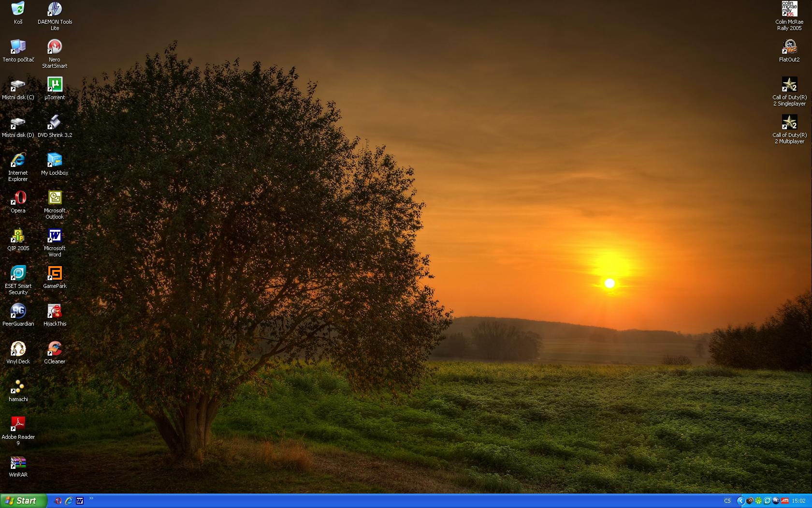The image size is (812, 508).
Task: Open the CS language bar indicator
Action: click(727, 501)
